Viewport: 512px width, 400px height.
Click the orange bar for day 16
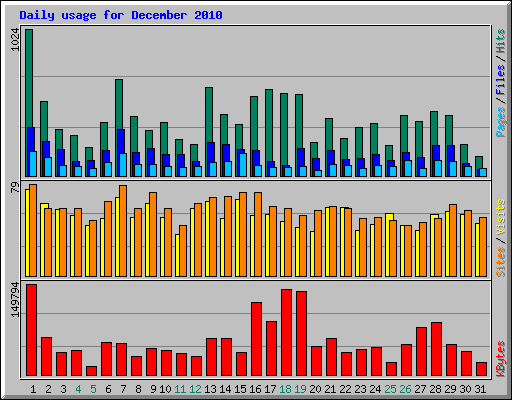pyautogui.click(x=258, y=234)
